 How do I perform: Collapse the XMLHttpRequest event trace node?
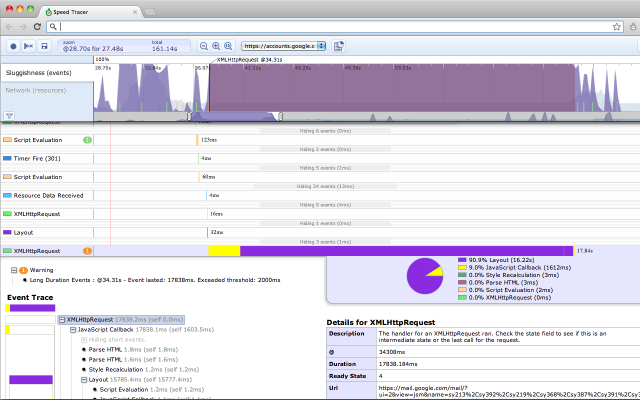[62, 320]
